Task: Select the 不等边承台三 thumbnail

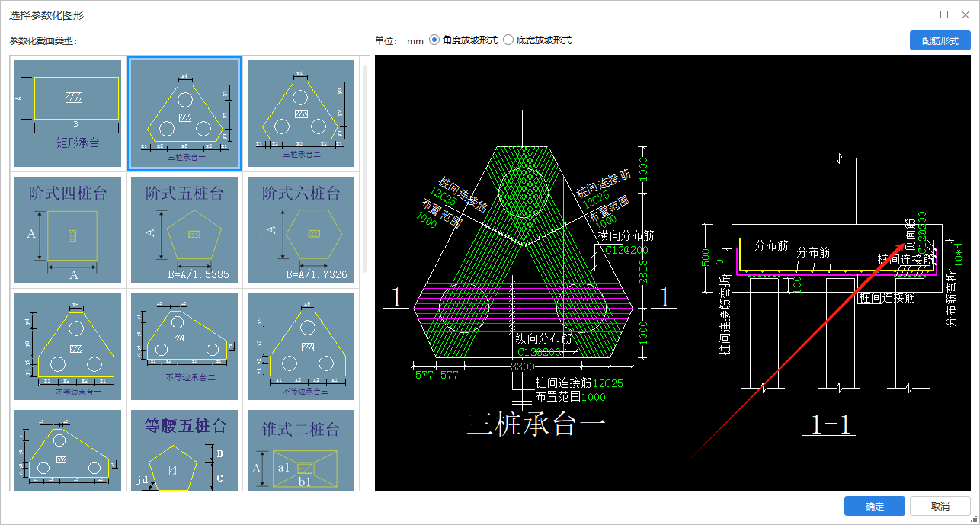Action: pos(301,347)
